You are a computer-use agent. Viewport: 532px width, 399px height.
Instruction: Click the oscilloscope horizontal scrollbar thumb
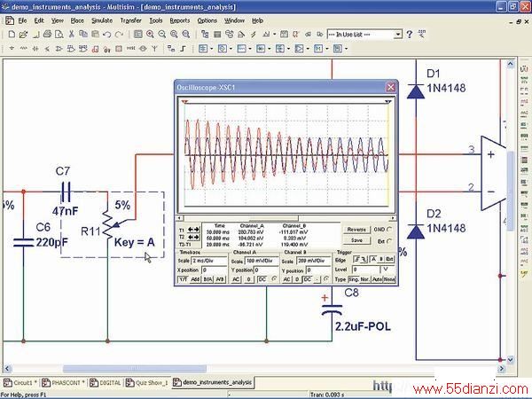click(273, 218)
